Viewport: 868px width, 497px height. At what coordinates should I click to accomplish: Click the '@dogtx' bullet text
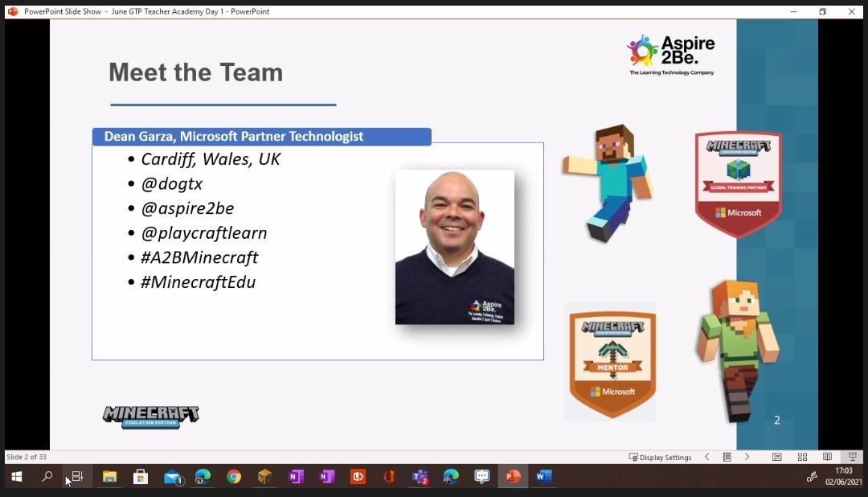tap(172, 184)
